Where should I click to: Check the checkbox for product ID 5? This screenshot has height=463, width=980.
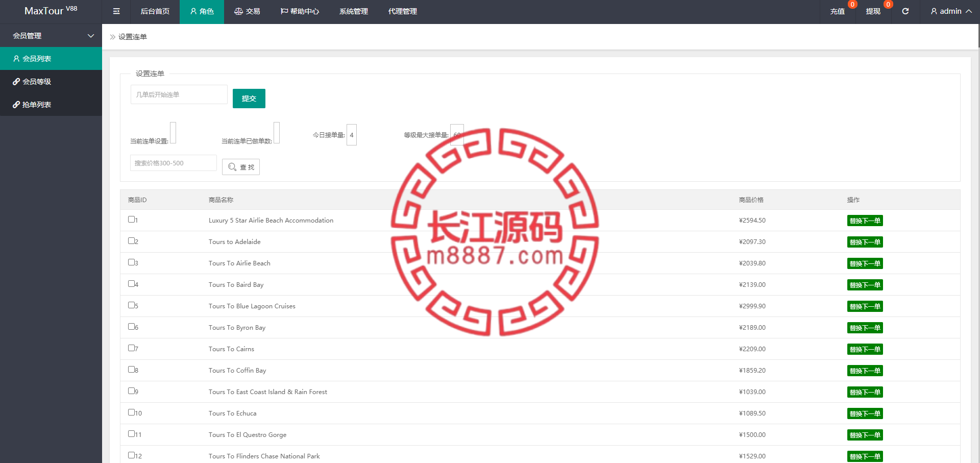tap(131, 305)
